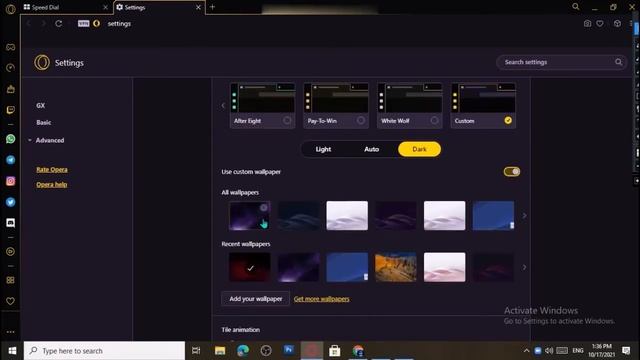Open the Opera help link
Image resolution: width=640 pixels, height=360 pixels.
[52, 184]
